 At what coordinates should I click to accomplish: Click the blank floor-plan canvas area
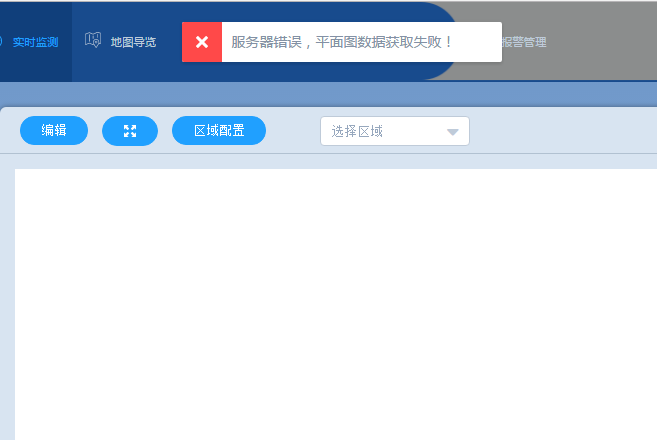point(336,304)
